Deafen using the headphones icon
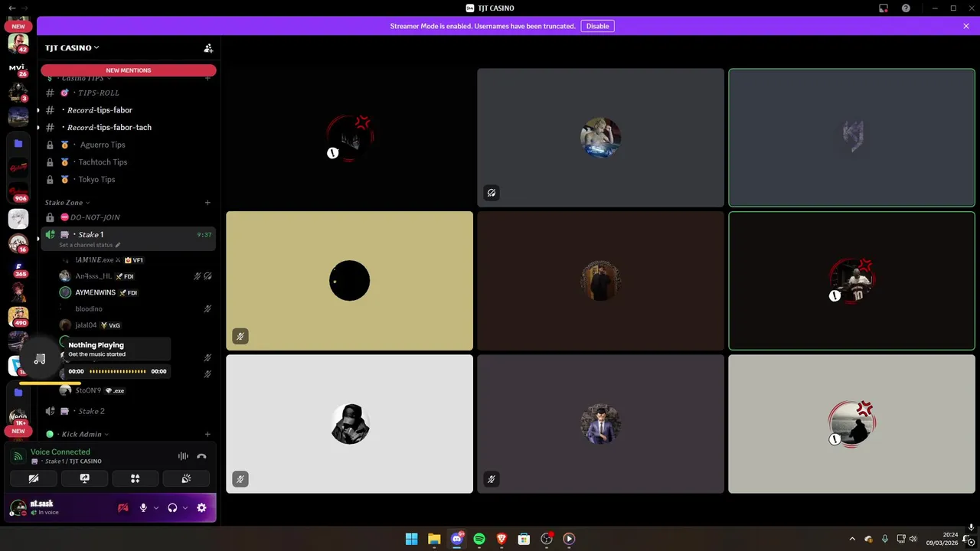 click(x=172, y=507)
